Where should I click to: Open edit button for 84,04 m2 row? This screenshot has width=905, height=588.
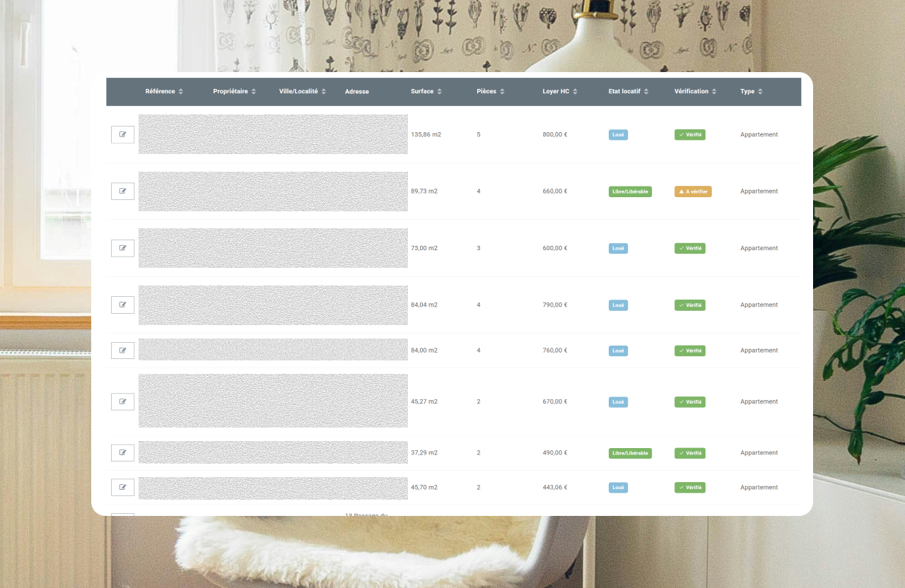[122, 305]
